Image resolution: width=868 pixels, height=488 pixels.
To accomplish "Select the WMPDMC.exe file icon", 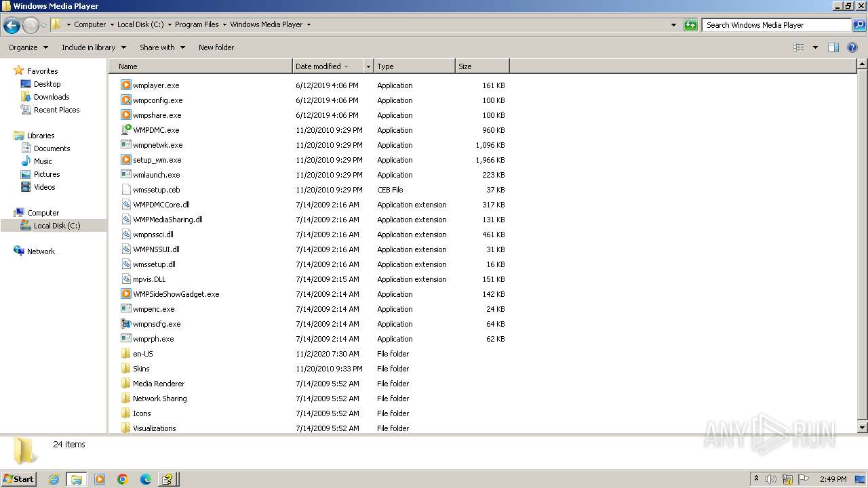I will pos(125,130).
